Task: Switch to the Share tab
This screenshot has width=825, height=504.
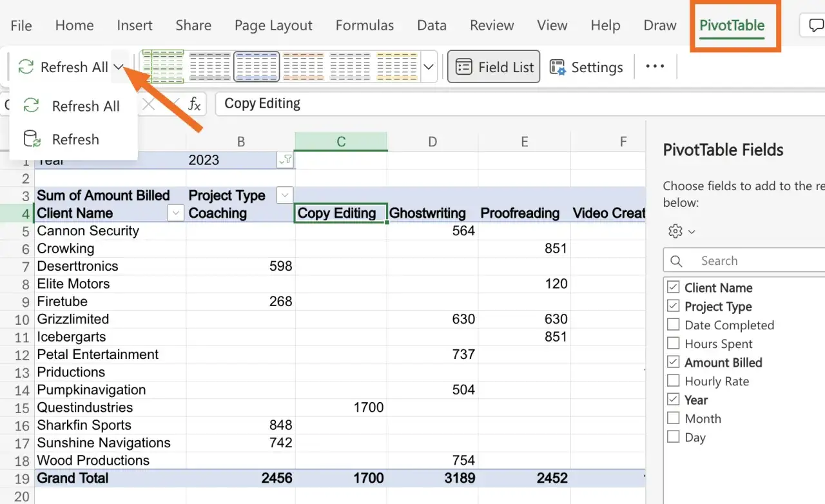Action: [x=193, y=26]
